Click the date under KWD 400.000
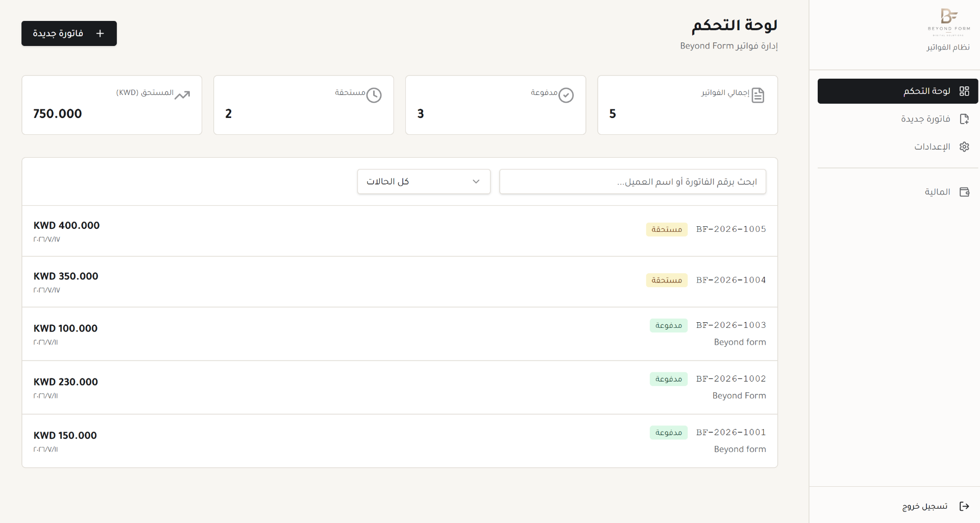Image resolution: width=980 pixels, height=523 pixels. pyautogui.click(x=46, y=240)
